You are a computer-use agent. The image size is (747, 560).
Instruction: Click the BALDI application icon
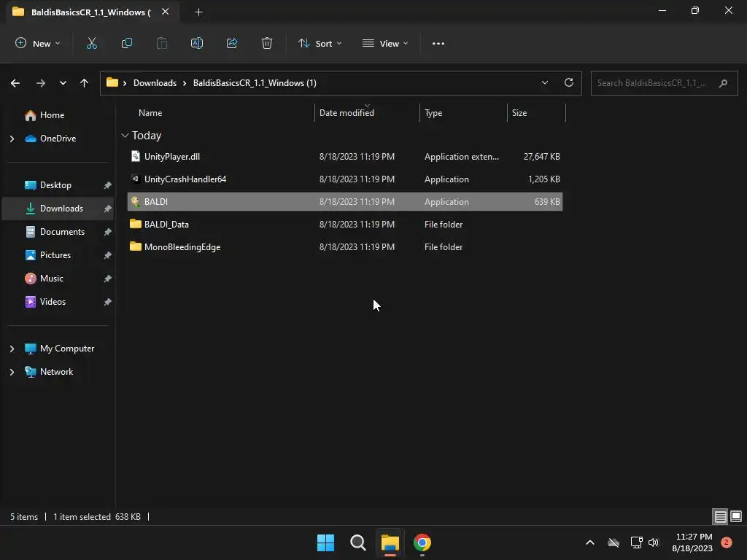[x=135, y=201]
